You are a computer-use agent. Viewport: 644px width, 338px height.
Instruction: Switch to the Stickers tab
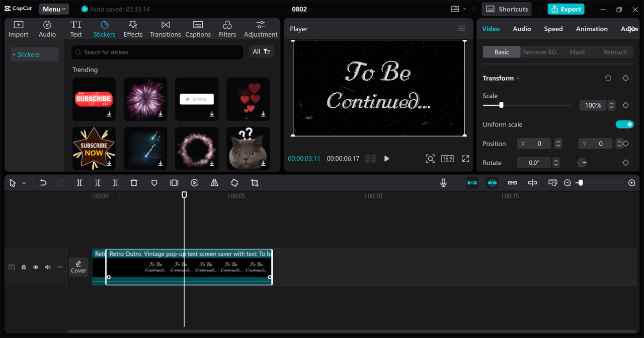click(x=104, y=29)
